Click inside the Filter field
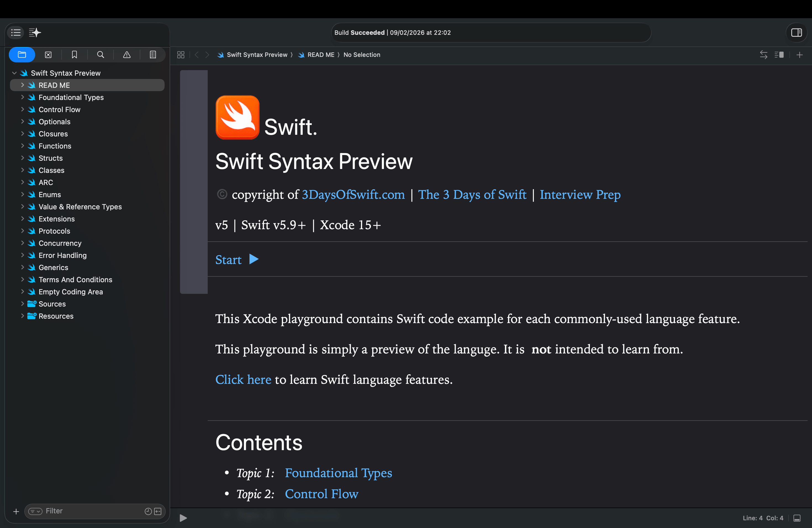This screenshot has height=528, width=812. 85,511
